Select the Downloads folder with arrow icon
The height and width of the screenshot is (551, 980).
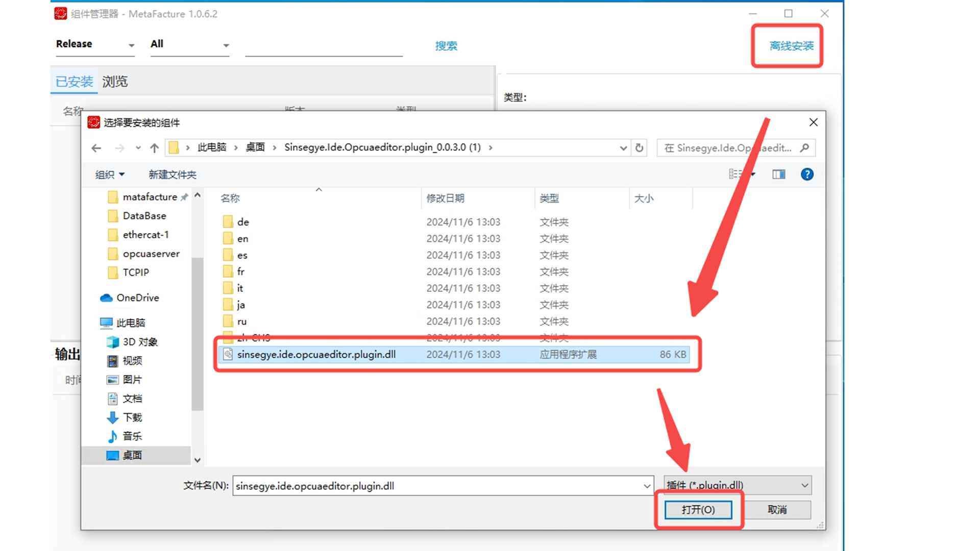tap(112, 418)
